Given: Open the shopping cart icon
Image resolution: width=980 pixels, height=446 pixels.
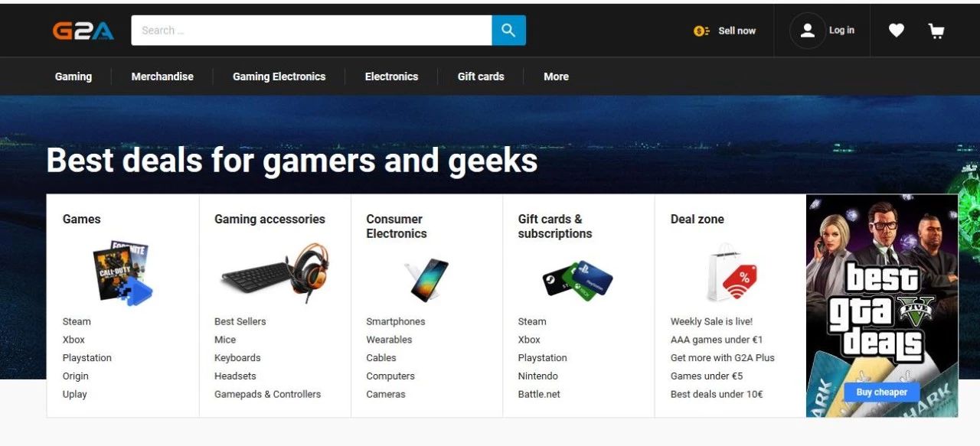Looking at the screenshot, I should (x=936, y=31).
